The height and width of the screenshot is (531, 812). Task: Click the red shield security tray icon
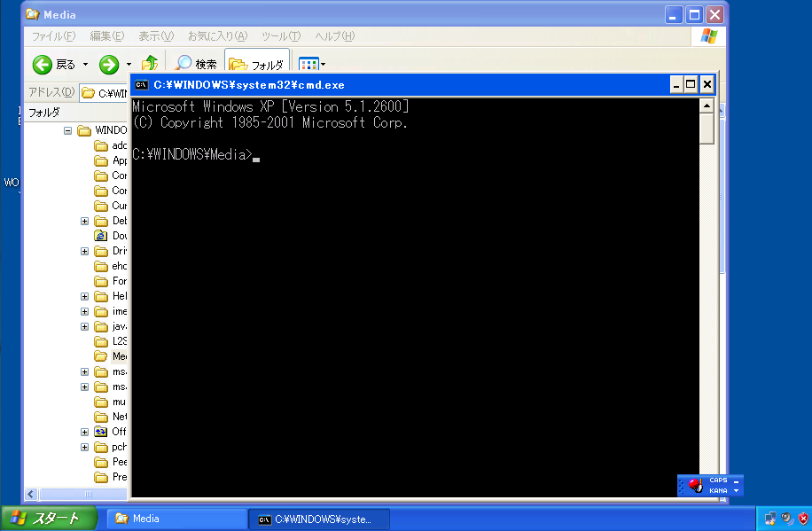(803, 519)
